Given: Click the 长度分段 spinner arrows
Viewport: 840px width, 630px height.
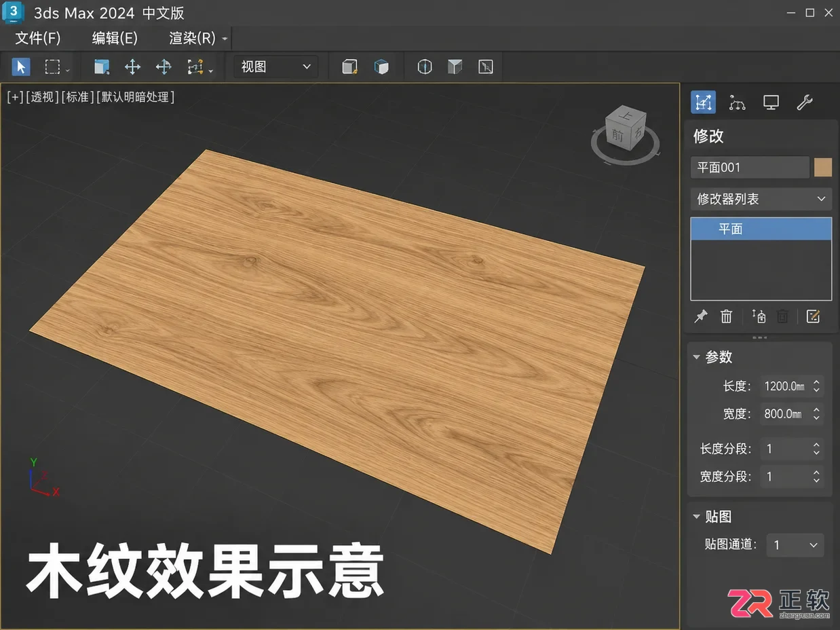Looking at the screenshot, I should (x=816, y=449).
